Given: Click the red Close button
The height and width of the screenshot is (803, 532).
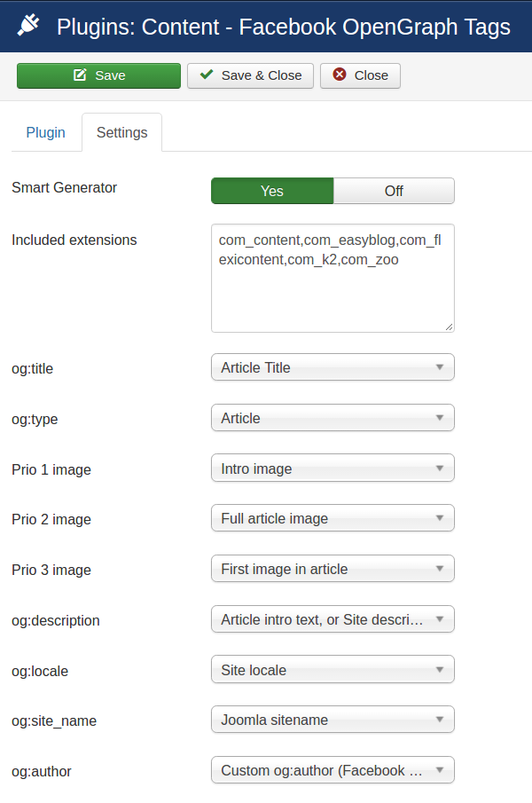Looking at the screenshot, I should tap(360, 75).
